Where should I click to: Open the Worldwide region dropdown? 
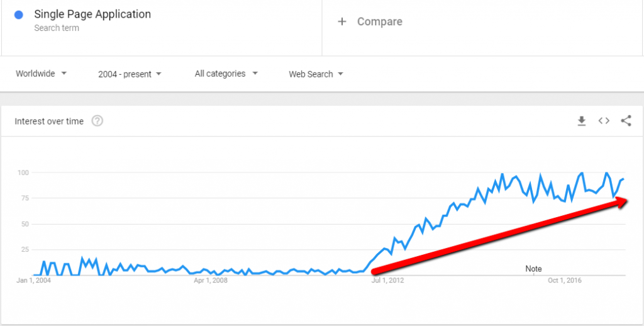41,74
